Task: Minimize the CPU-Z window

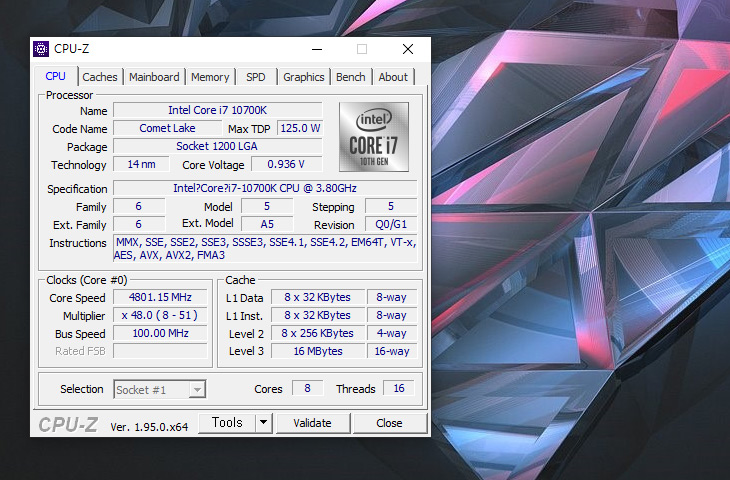Action: pos(317,49)
